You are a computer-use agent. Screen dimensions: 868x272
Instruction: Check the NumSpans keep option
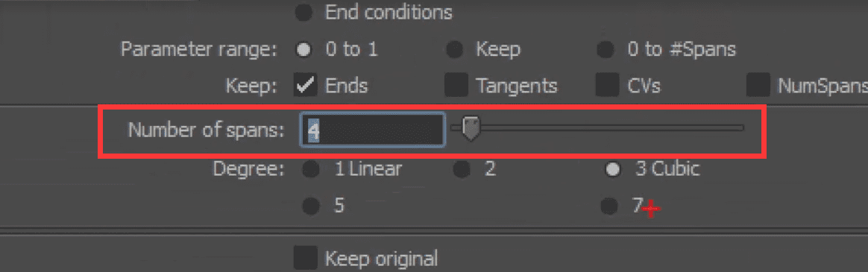(758, 85)
